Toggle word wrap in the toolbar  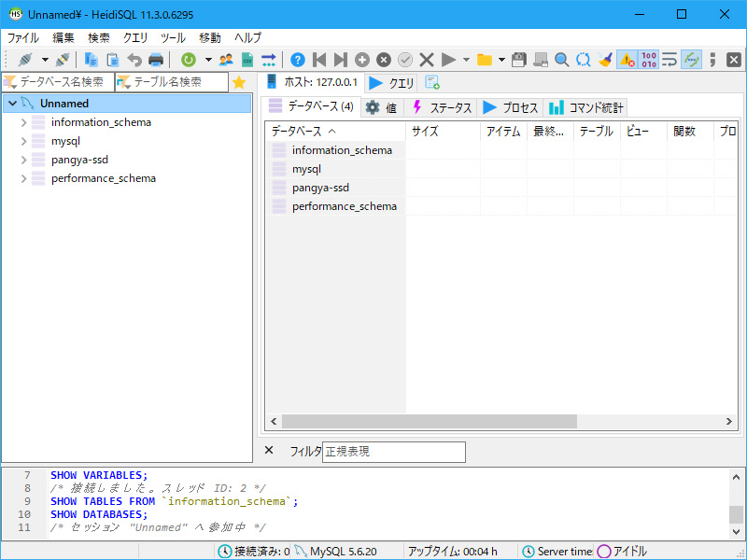[669, 60]
